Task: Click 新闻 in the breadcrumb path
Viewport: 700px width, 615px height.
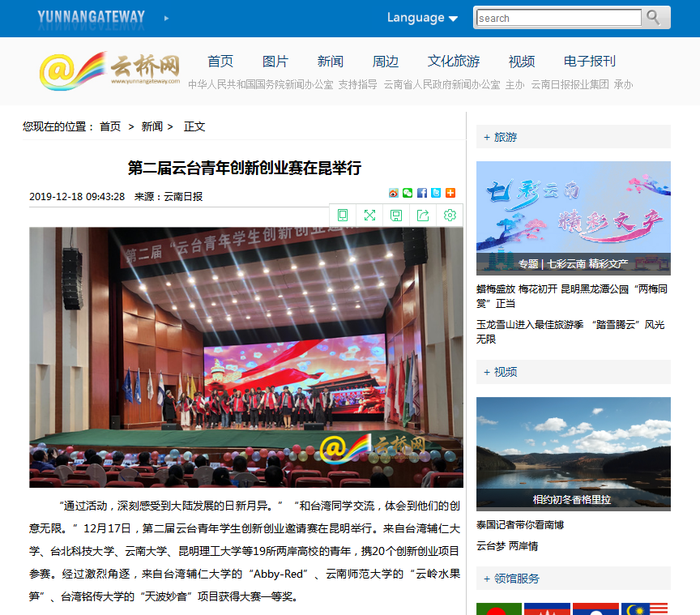Action: [152, 126]
